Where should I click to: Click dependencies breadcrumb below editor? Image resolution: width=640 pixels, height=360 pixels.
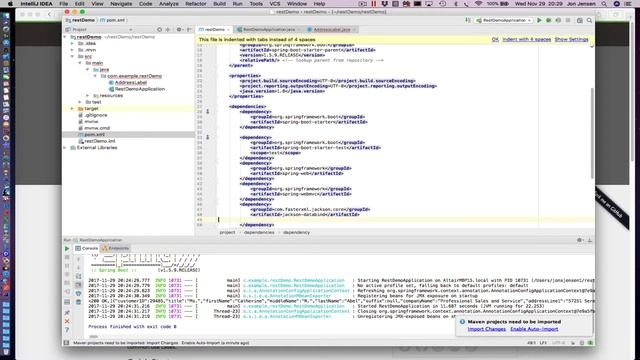(259, 232)
